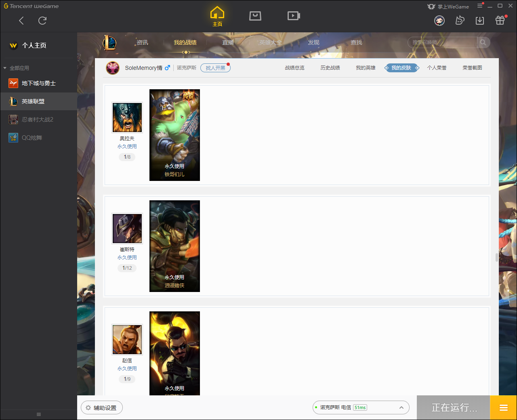Open the store bag icon in top bar
This screenshot has width=517, height=420.
click(255, 16)
